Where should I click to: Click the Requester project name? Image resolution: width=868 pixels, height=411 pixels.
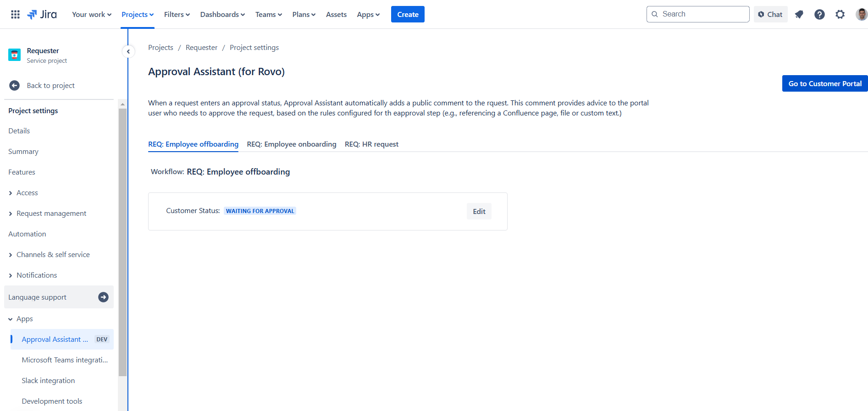[x=43, y=50]
